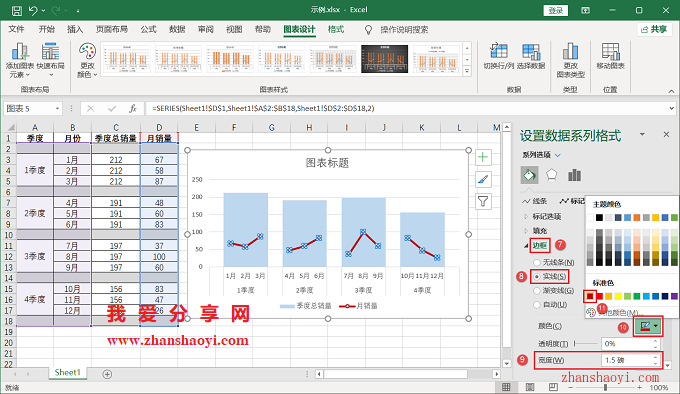Click the insert function fx icon
The height and width of the screenshot is (394, 680).
click(133, 108)
